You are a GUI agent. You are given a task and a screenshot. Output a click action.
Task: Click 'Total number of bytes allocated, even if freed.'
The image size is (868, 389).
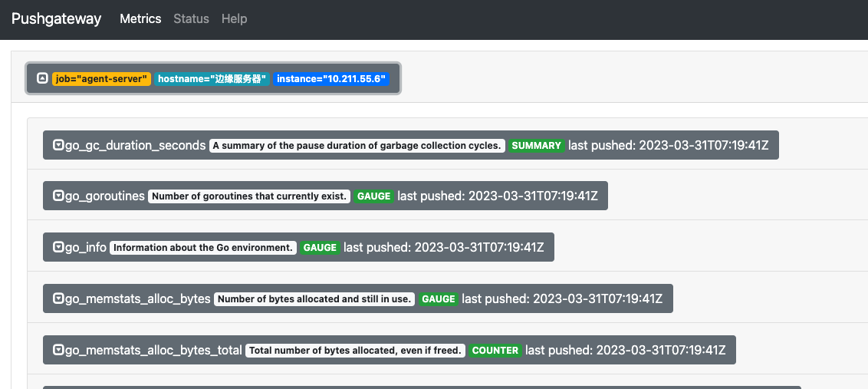[355, 350]
